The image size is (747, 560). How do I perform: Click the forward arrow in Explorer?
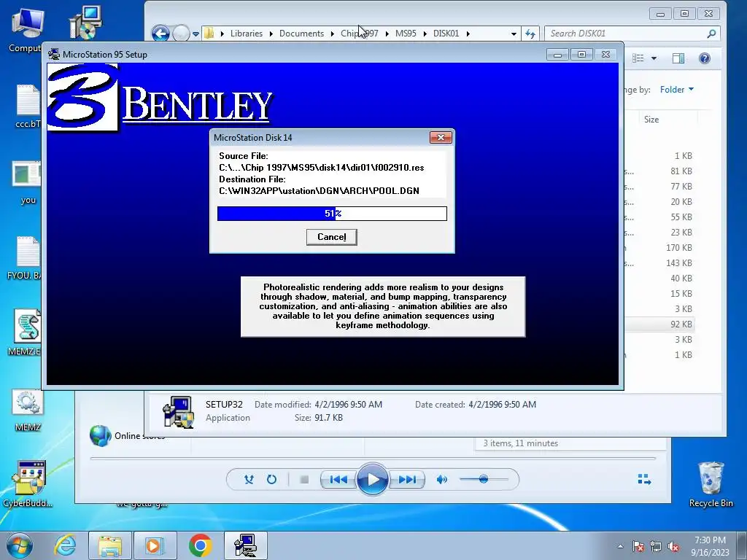tap(181, 34)
